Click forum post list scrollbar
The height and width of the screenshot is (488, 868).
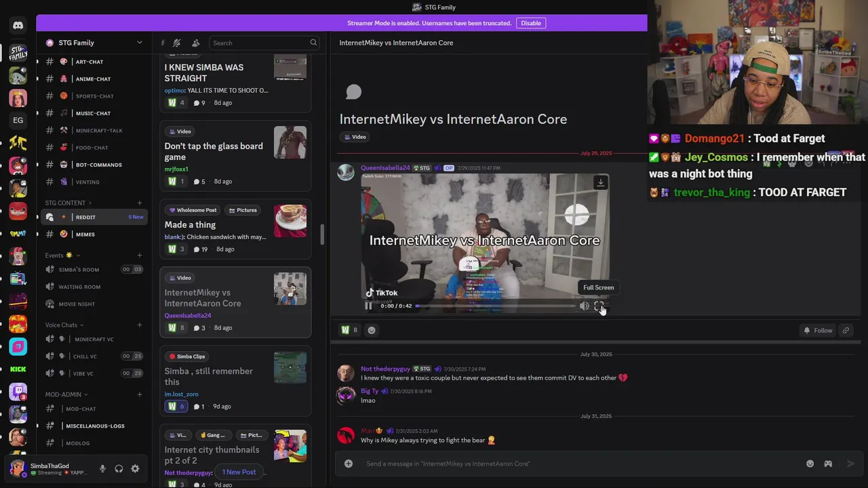click(x=322, y=234)
